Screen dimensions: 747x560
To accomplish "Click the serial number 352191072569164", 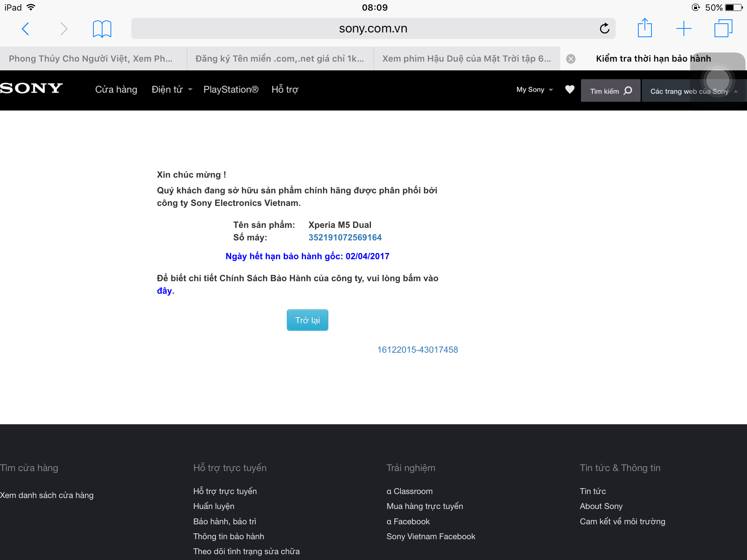I will (x=345, y=237).
